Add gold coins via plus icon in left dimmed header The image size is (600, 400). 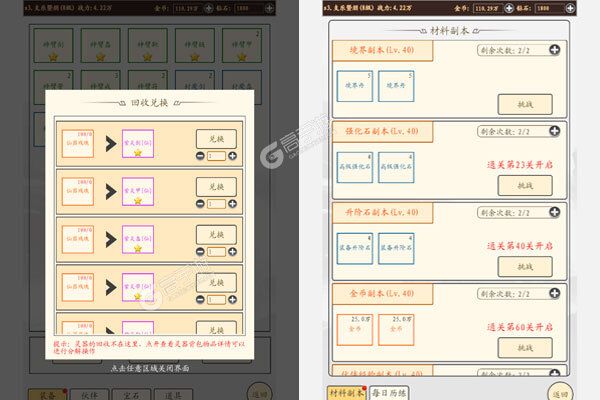pos(209,8)
